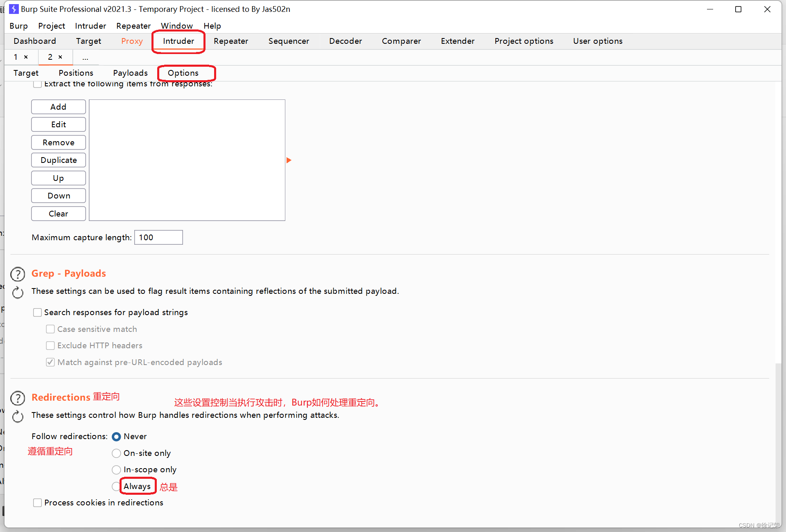Select In-scope only redirection option
This screenshot has height=532, width=786.
(x=116, y=469)
